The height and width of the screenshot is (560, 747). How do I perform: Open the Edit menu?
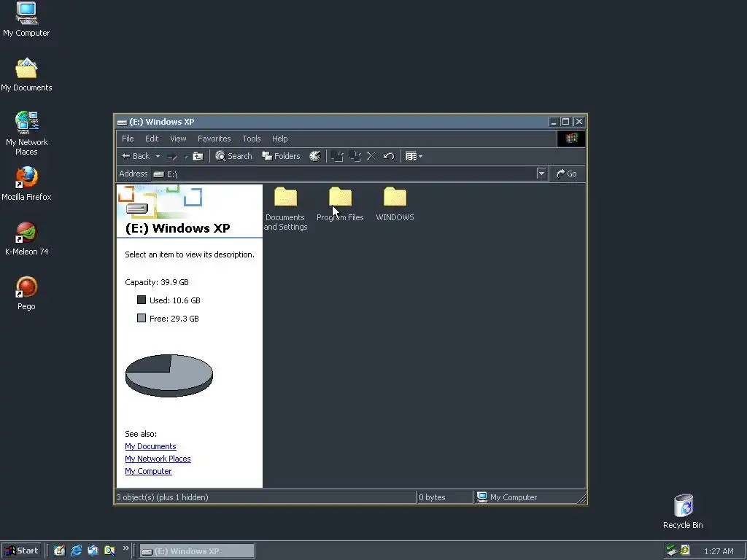152,139
